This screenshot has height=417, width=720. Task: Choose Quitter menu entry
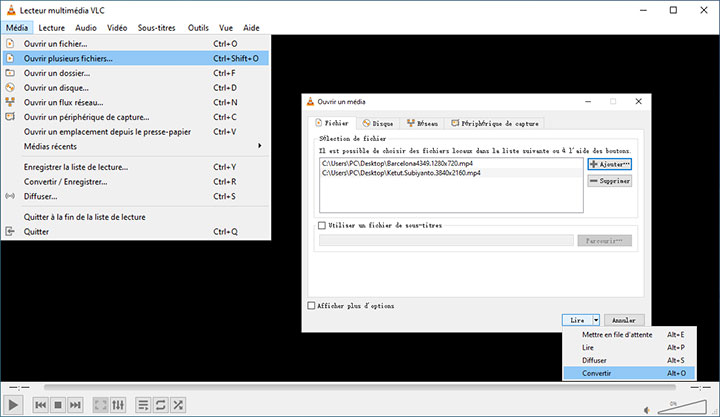tap(135, 231)
